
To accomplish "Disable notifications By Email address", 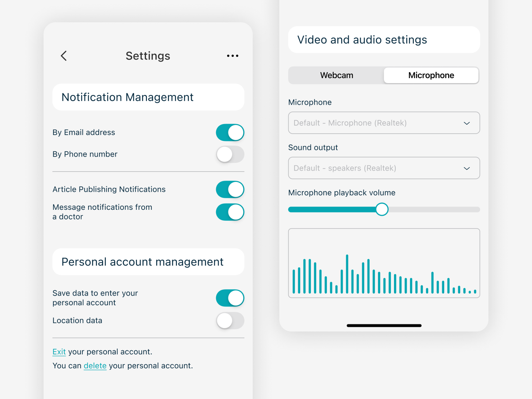I will (230, 132).
